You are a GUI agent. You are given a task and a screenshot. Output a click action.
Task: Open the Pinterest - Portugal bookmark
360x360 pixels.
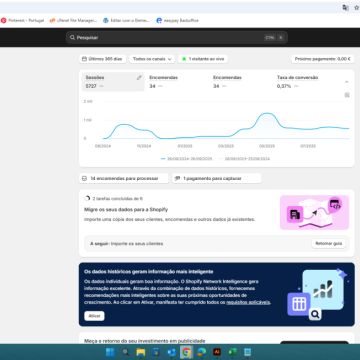(x=23, y=21)
